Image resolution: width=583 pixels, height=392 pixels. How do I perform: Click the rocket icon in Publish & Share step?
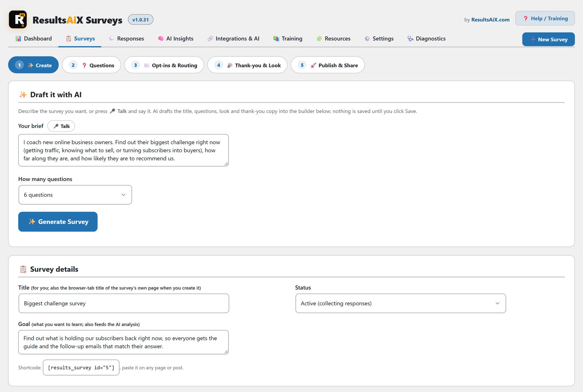(x=313, y=65)
